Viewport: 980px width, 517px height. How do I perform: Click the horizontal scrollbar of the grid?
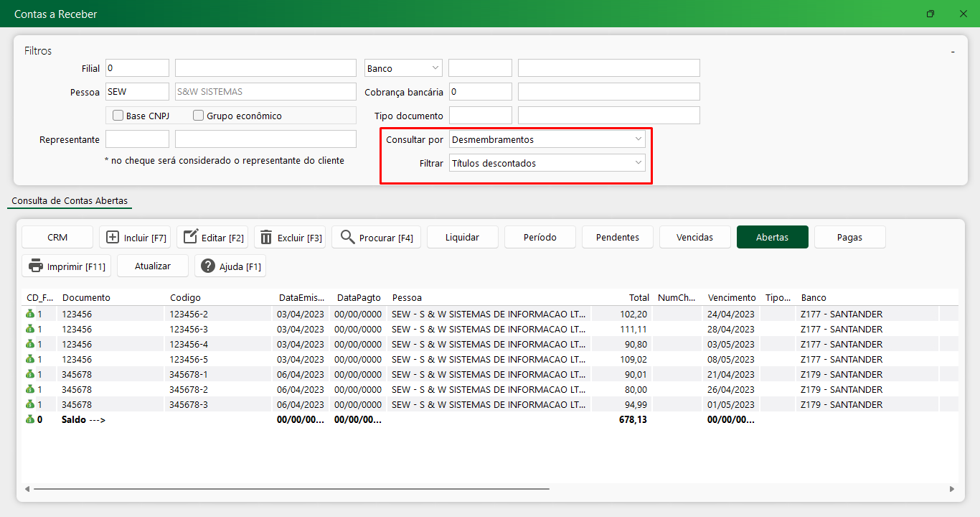pyautogui.click(x=291, y=489)
